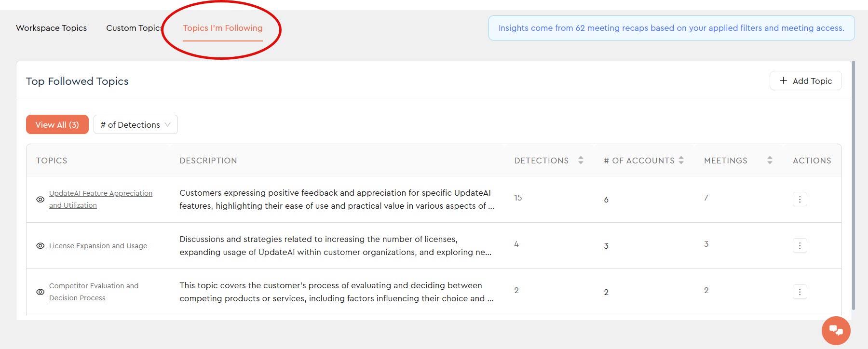Open actions menu for Competitor Evaluation row
Viewport: 868px width, 349px height.
(800, 292)
